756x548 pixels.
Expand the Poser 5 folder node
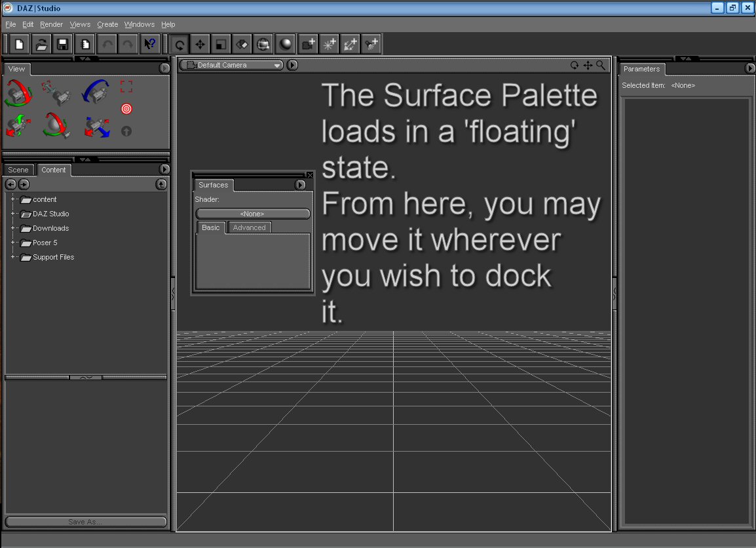12,243
